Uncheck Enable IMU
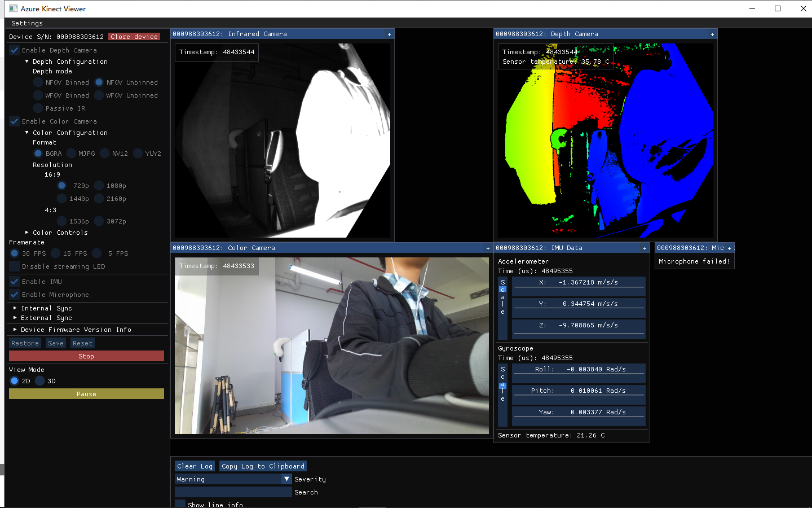Screen dimensions: 812x508 [x=14, y=282]
